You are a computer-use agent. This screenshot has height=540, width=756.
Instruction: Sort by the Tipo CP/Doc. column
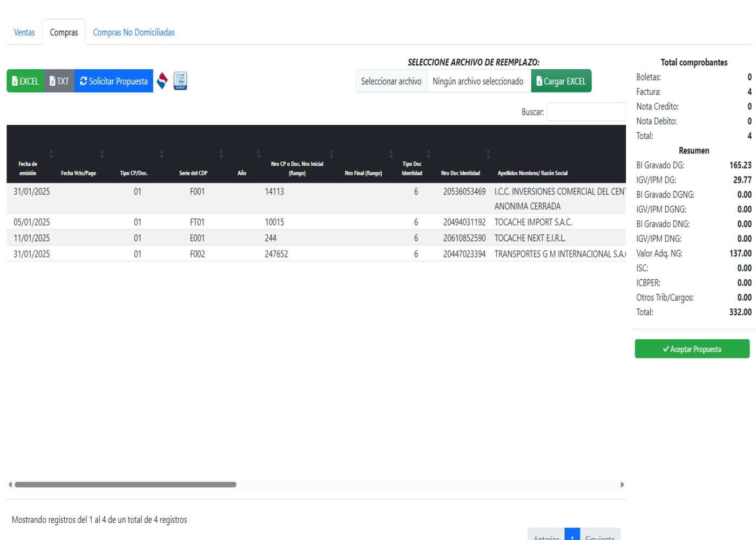(134, 173)
